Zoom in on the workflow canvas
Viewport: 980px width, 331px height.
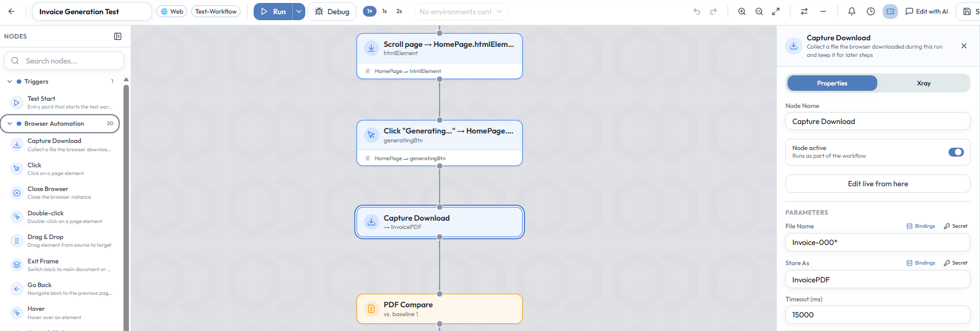pyautogui.click(x=742, y=11)
